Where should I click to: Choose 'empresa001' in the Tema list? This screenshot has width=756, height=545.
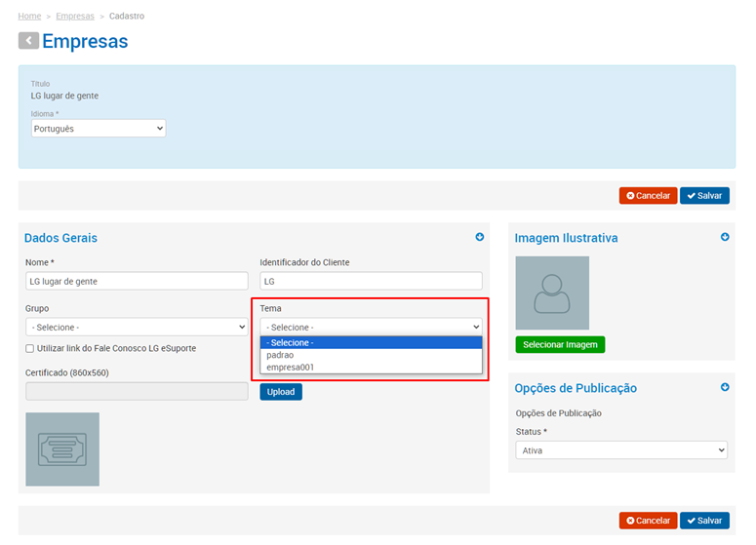point(371,368)
